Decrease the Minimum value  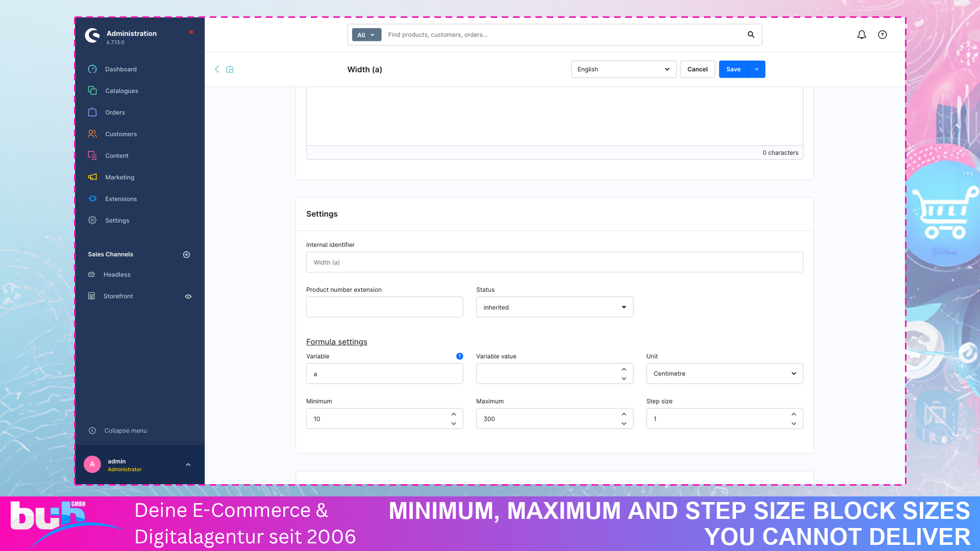(454, 423)
